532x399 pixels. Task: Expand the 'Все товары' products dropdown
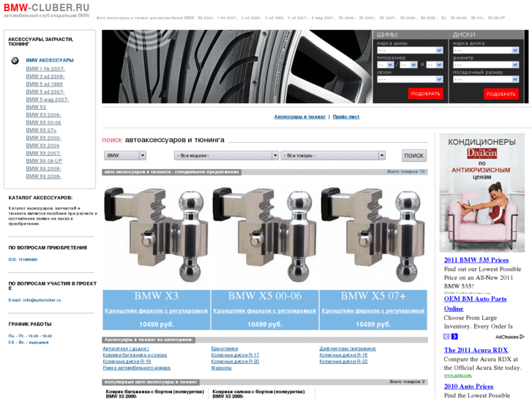(333, 155)
